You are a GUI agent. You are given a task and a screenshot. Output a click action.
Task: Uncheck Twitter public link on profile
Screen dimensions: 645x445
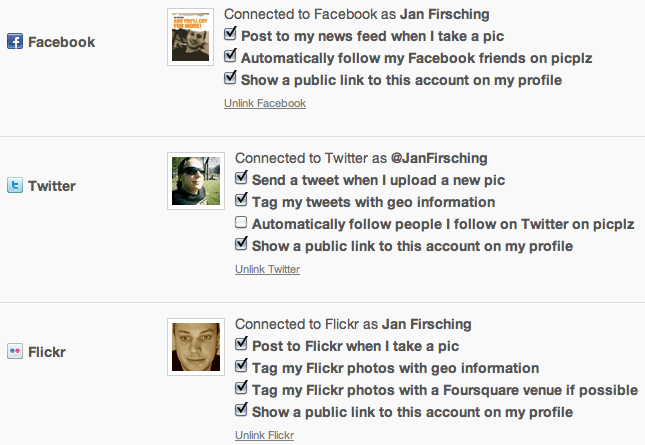coord(241,243)
